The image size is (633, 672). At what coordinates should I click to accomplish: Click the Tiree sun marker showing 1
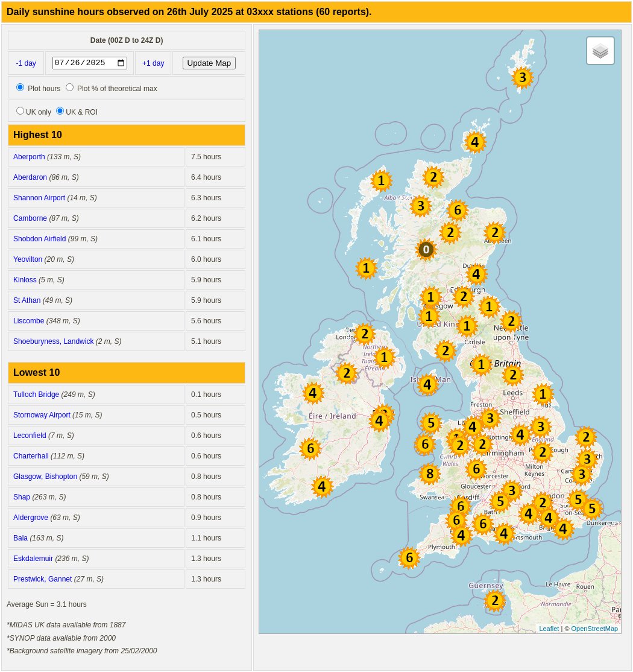click(x=366, y=268)
